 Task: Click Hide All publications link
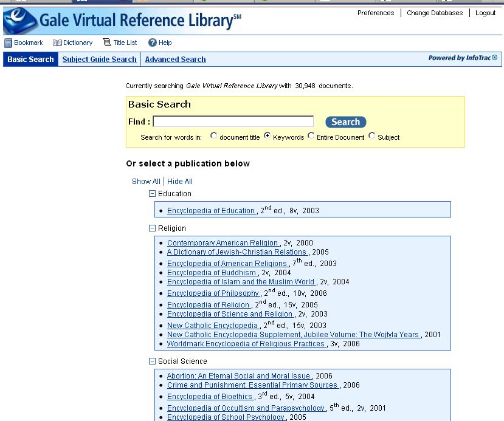(x=180, y=182)
